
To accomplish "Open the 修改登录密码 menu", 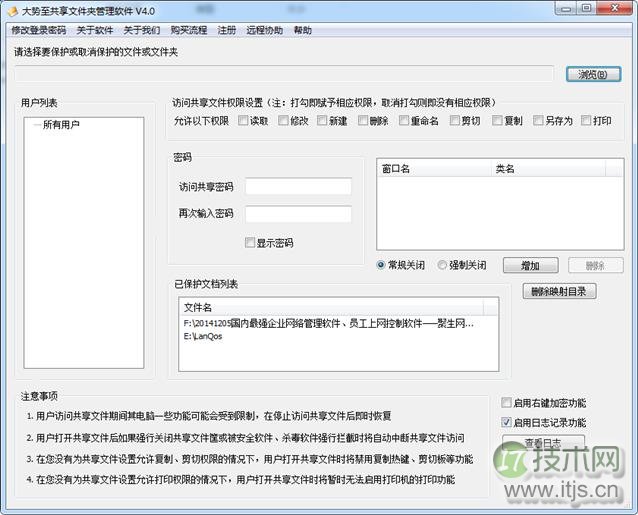I will point(39,30).
